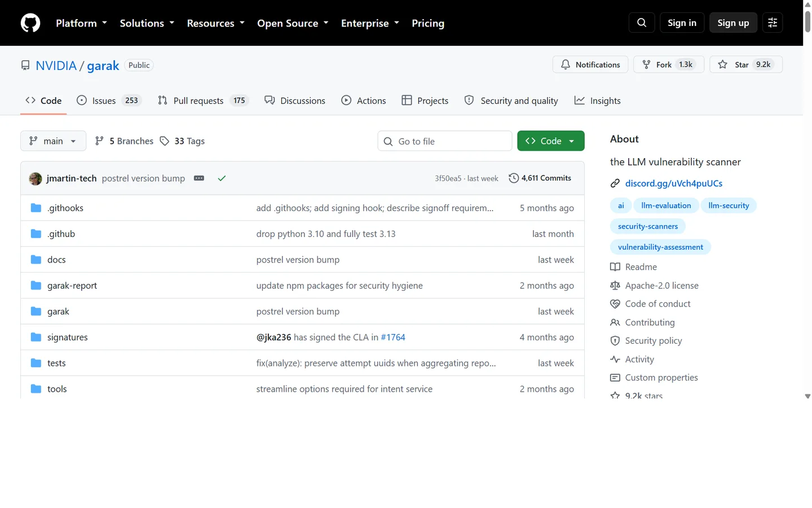
Task: Click the license scale icon
Action: pyautogui.click(x=615, y=286)
